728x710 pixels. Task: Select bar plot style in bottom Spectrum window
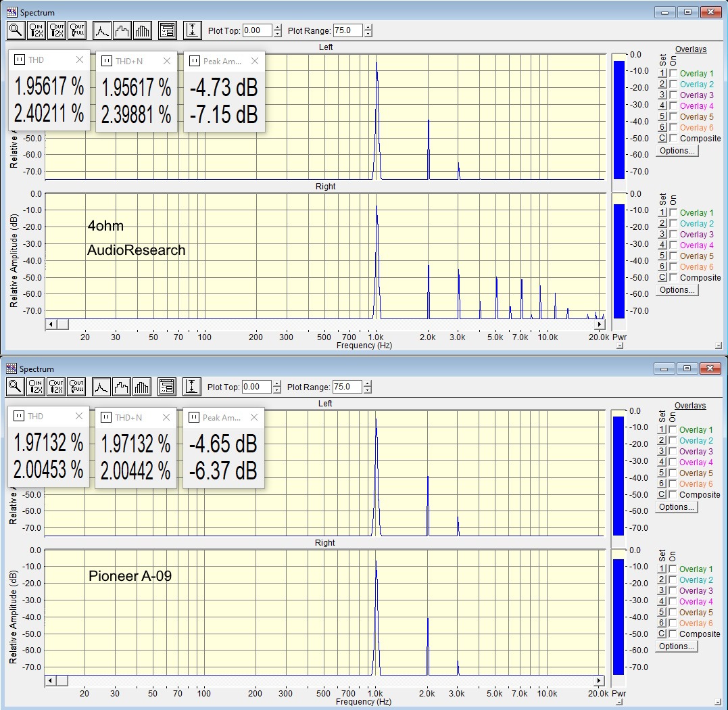[141, 387]
